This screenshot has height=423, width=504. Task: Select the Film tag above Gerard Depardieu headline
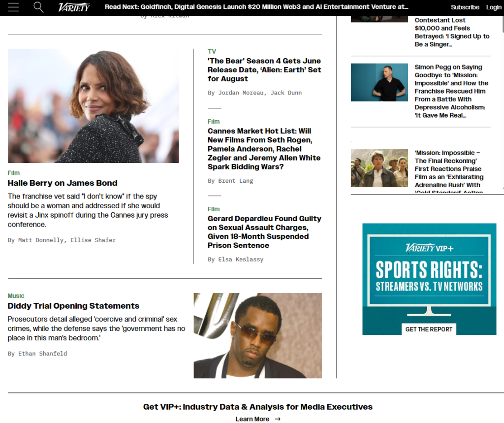click(214, 209)
